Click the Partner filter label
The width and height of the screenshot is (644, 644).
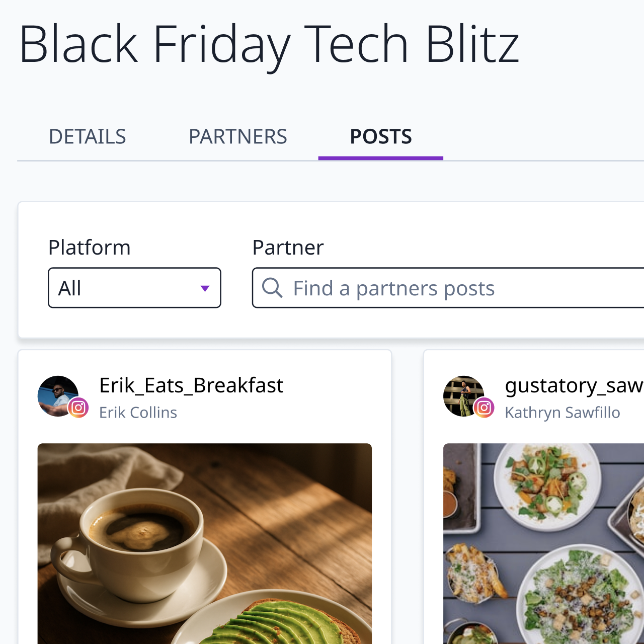click(x=288, y=248)
